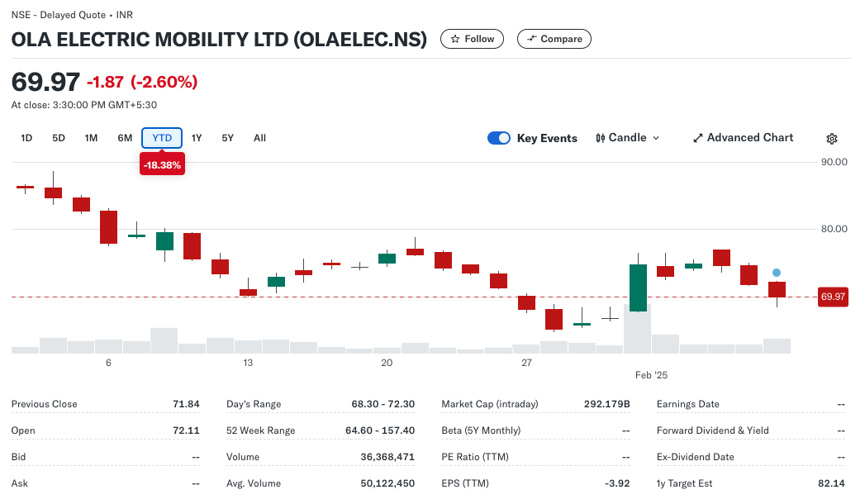Click the -18.38% YTD change badge
This screenshot has height=504, width=865.
(x=162, y=165)
